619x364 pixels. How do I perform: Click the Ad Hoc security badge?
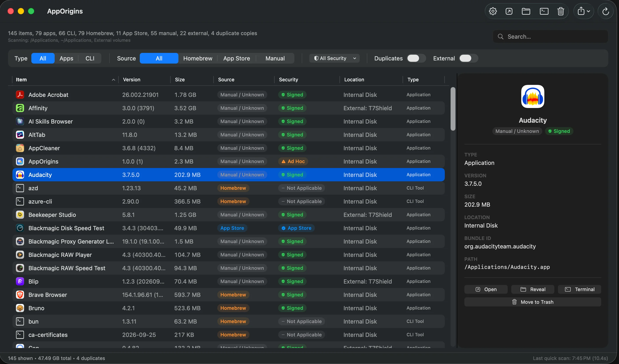point(293,161)
